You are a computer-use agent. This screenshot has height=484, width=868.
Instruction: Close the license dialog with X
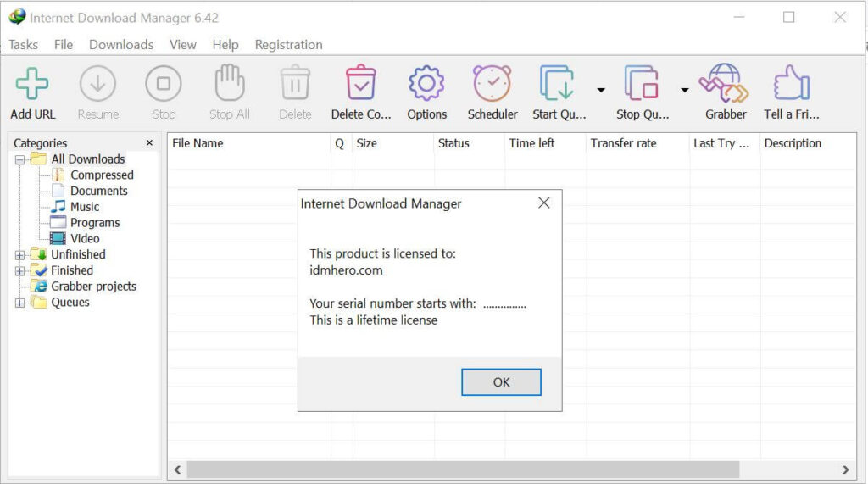click(544, 203)
